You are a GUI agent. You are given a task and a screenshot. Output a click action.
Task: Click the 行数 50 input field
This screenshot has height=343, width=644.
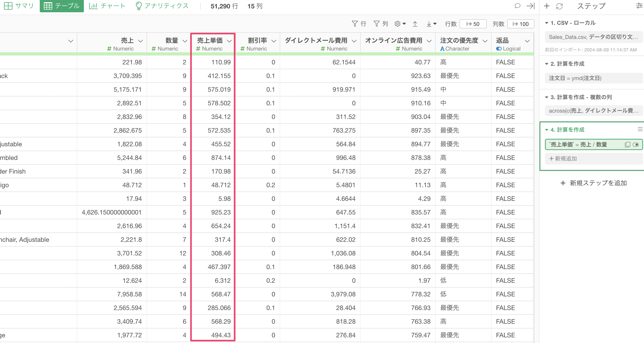pyautogui.click(x=473, y=24)
